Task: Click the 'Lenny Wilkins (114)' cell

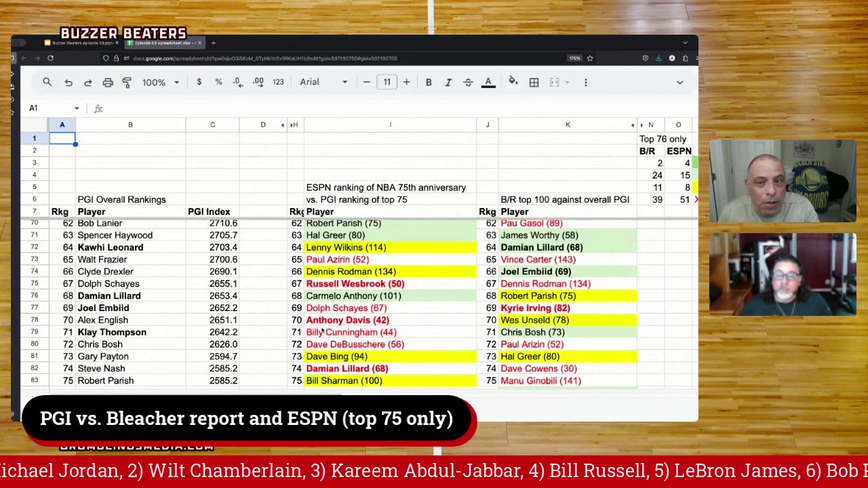Action: [390, 247]
